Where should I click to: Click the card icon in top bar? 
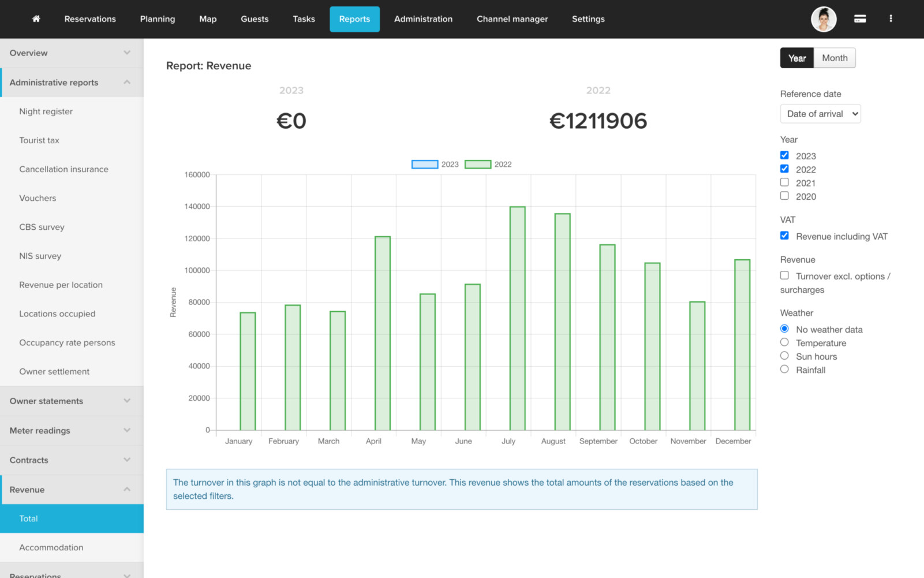859,19
